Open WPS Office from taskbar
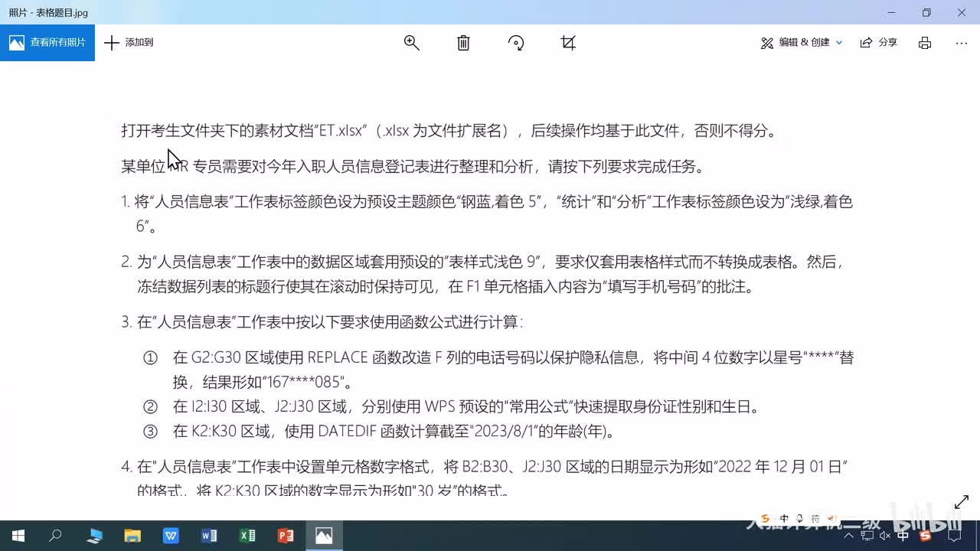The image size is (980, 551). (x=171, y=536)
